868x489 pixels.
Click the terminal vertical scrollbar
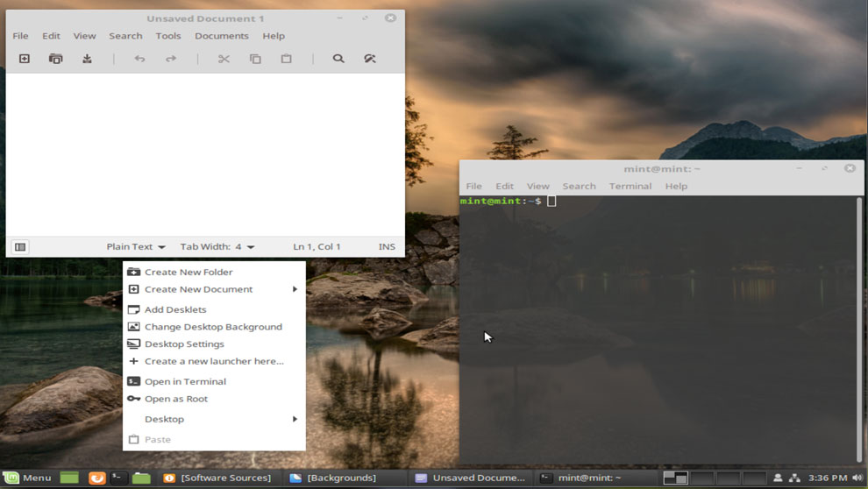tap(859, 330)
